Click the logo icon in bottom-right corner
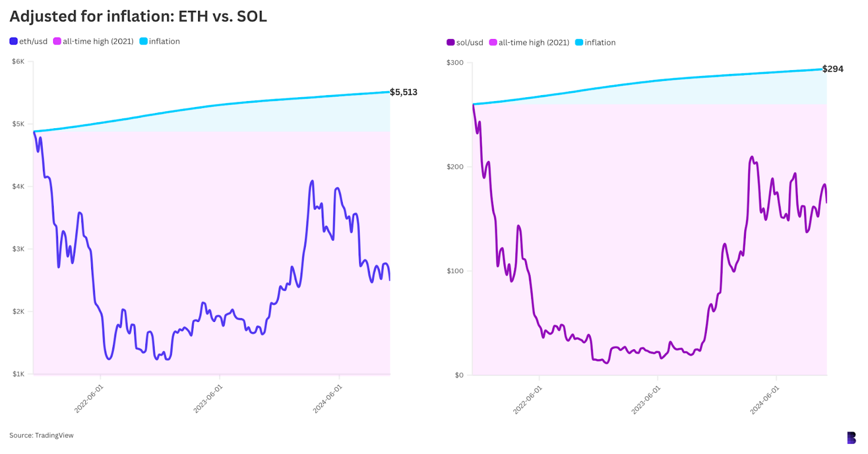Image resolution: width=868 pixels, height=454 pixels. click(851, 438)
